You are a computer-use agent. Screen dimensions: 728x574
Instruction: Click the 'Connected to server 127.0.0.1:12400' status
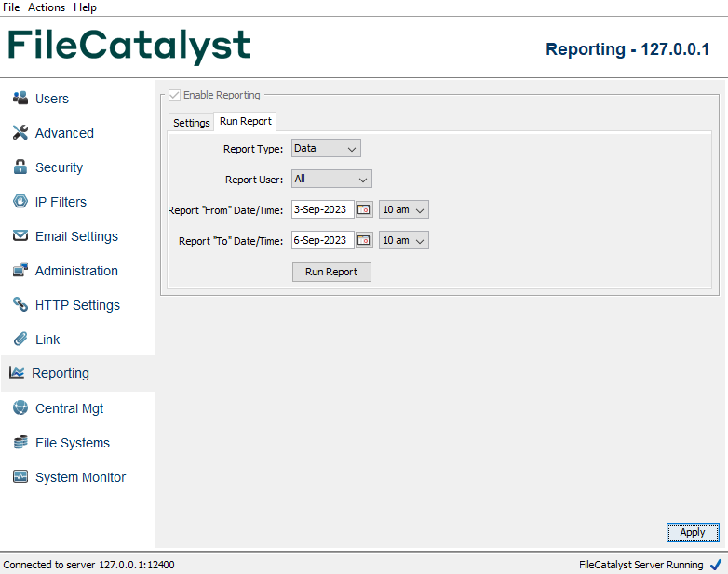point(88,565)
